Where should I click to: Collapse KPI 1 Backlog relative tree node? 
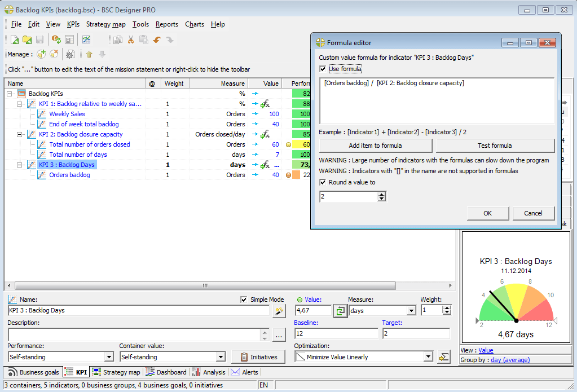click(20, 104)
